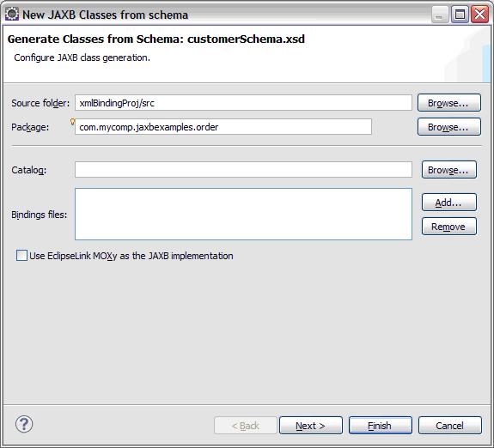Cancel the JAXB classes wizard
The height and width of the screenshot is (448, 494).
coord(450,426)
